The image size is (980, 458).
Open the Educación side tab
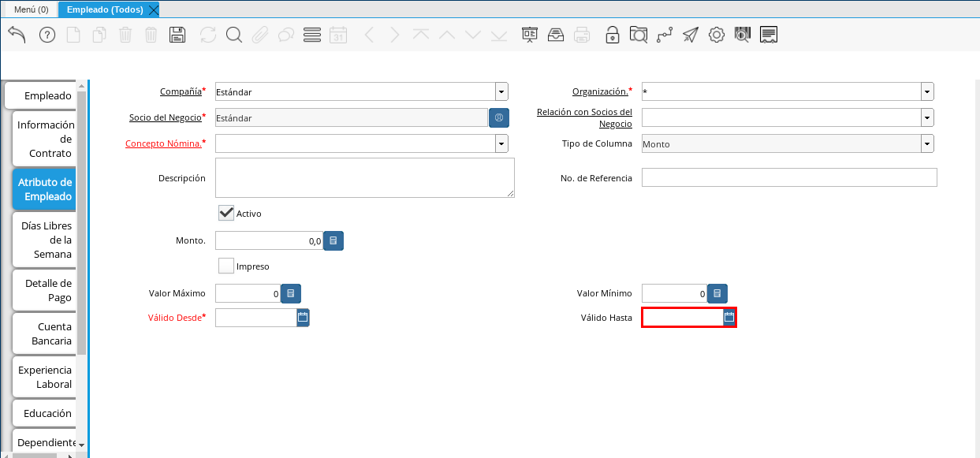[46, 413]
